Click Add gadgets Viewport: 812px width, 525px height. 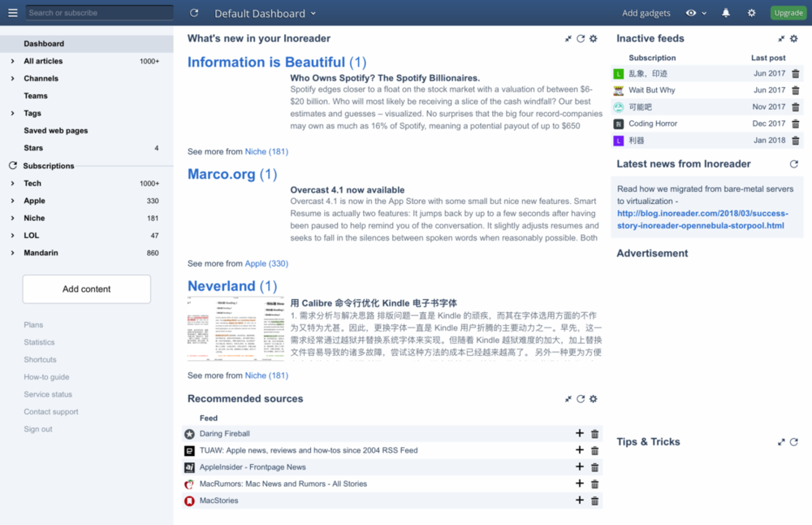[x=646, y=13]
